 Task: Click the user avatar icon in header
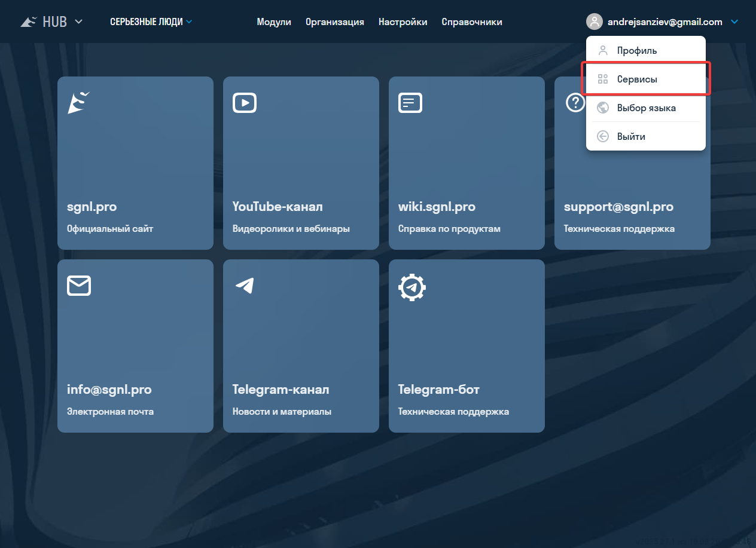[594, 22]
